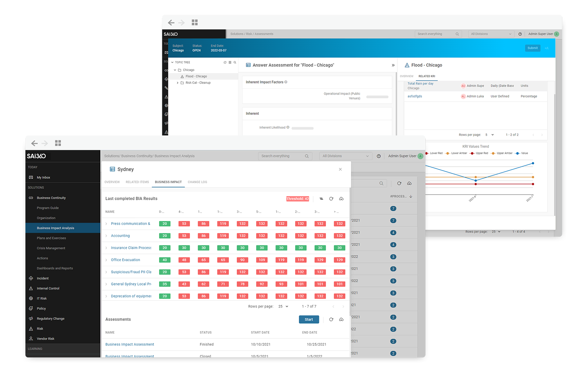This screenshot has width=588, height=376.
Task: Click the refresh icon in BIA Results header
Action: (x=331, y=199)
